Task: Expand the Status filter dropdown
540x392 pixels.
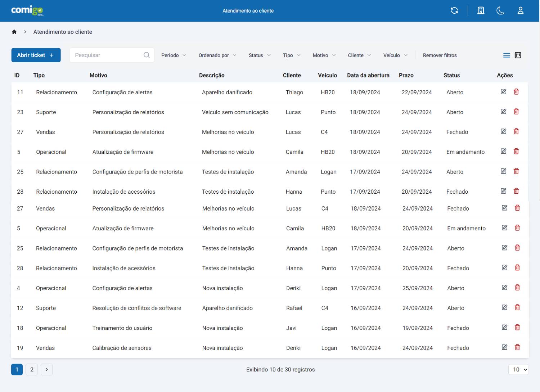Action: tap(260, 55)
